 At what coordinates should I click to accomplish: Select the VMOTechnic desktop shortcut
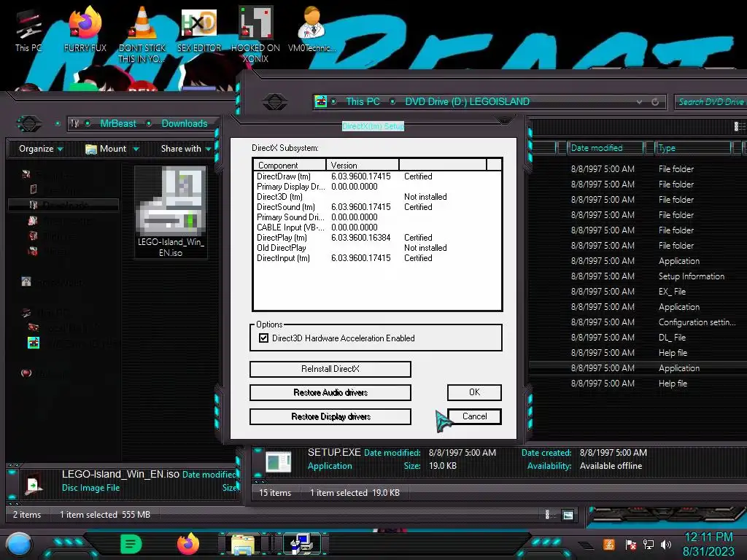(312, 28)
